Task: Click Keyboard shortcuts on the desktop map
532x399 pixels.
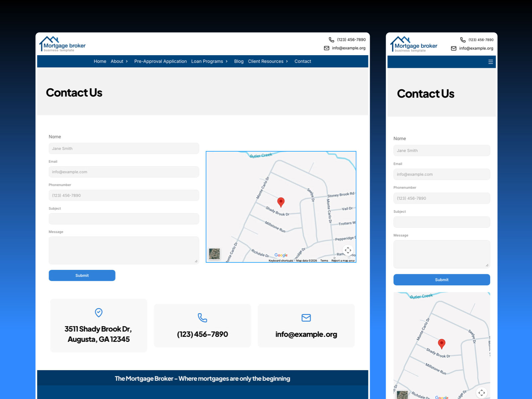Action: pos(281,261)
